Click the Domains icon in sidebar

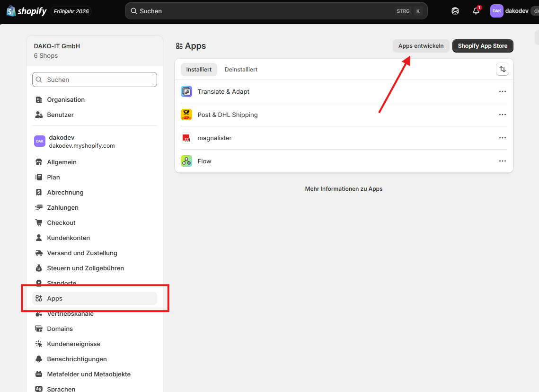(39, 329)
